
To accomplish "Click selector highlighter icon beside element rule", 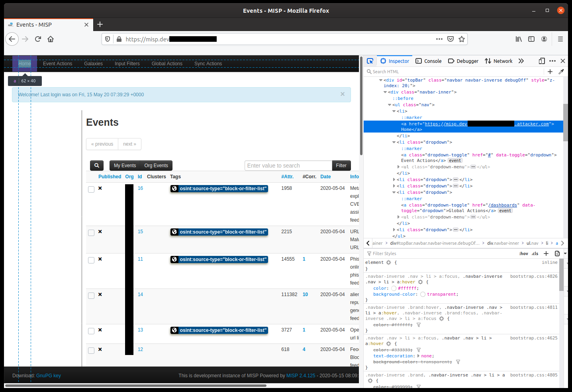I will (389, 263).
